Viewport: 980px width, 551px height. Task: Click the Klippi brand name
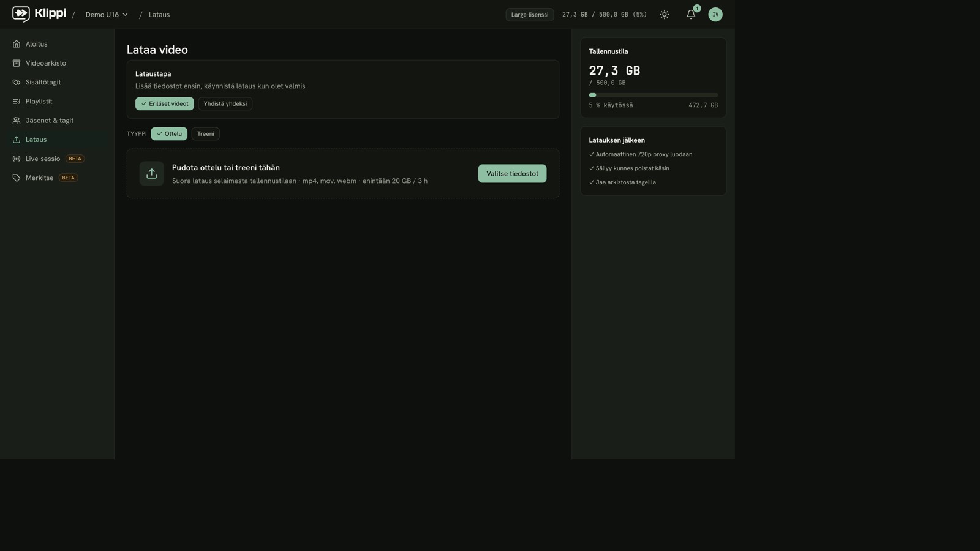[50, 13]
